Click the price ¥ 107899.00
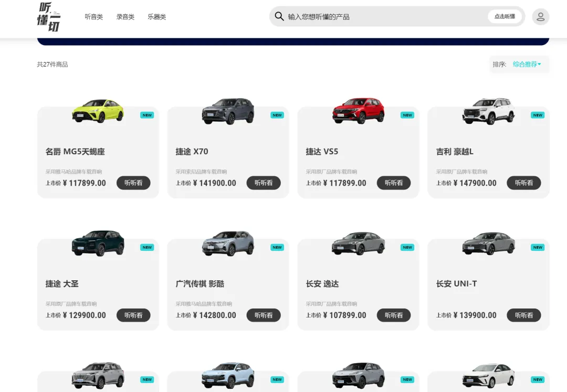 [344, 315]
